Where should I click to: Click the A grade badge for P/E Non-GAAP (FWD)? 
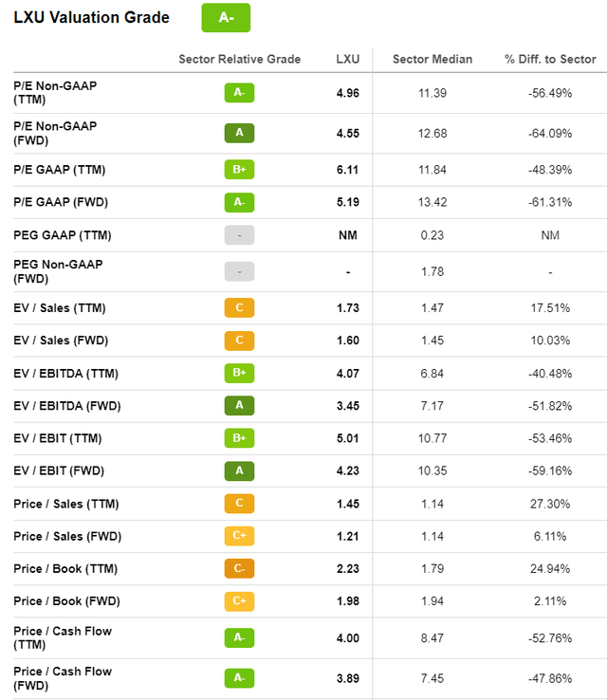pos(239,133)
